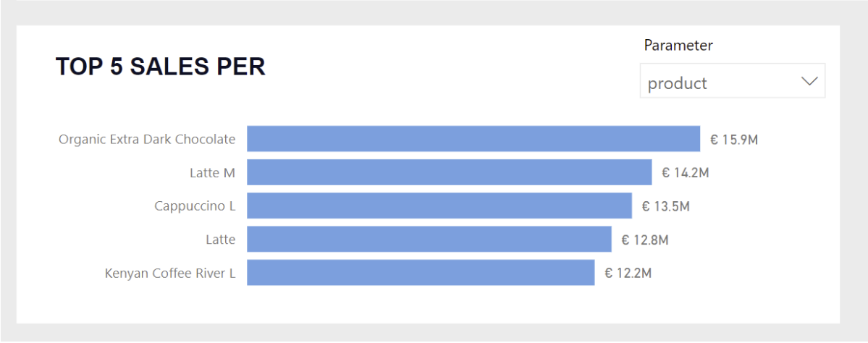This screenshot has width=868, height=343.
Task: Click the € 12.8M data label
Action: click(644, 240)
